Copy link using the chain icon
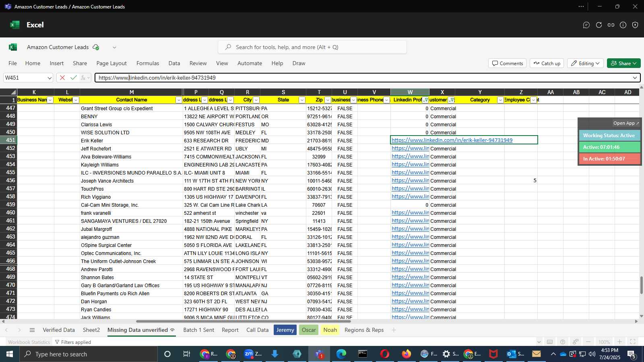Viewport: 644px width, 362px height. point(611,25)
